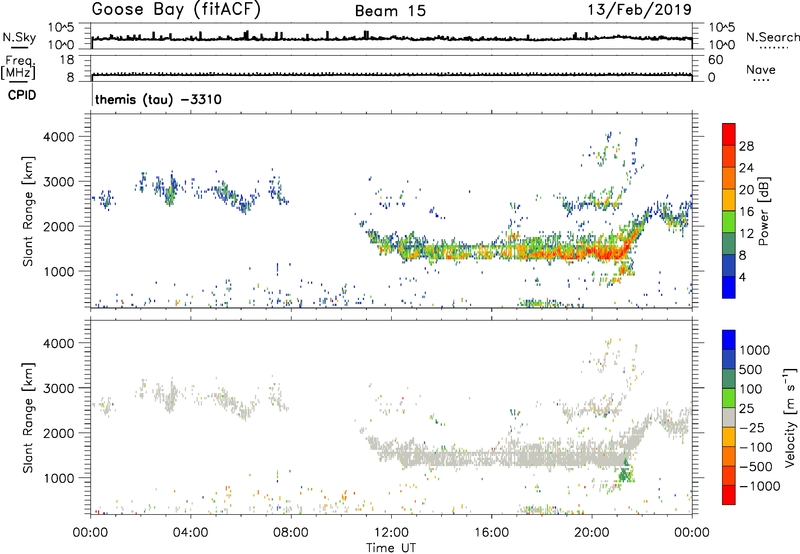Image resolution: width=800 pixels, height=554 pixels.
Task: Select the themis (tau) -3310 text
Action: point(159,99)
